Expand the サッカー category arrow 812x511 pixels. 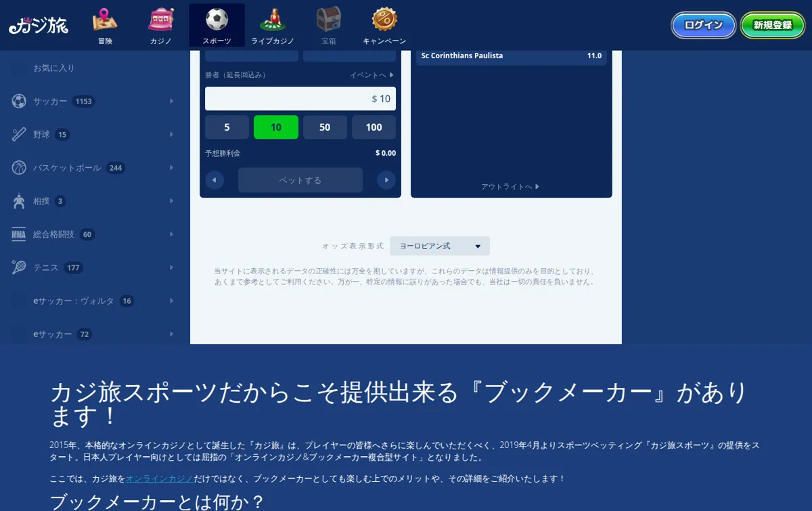tap(172, 102)
